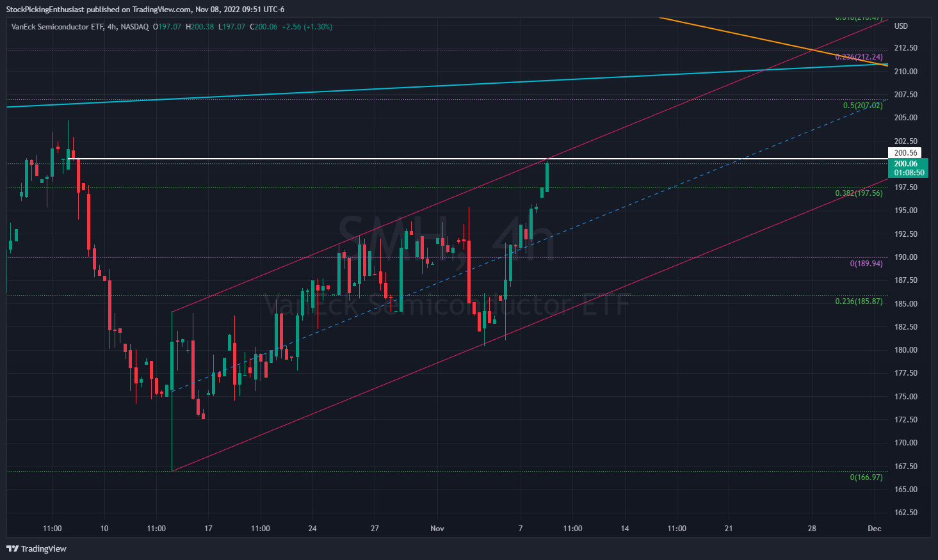Click the L197.07 low value
This screenshot has height=560, width=938.
pyautogui.click(x=232, y=27)
